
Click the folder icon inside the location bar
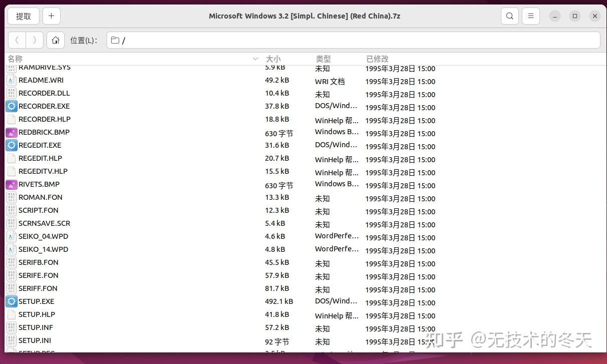click(115, 40)
